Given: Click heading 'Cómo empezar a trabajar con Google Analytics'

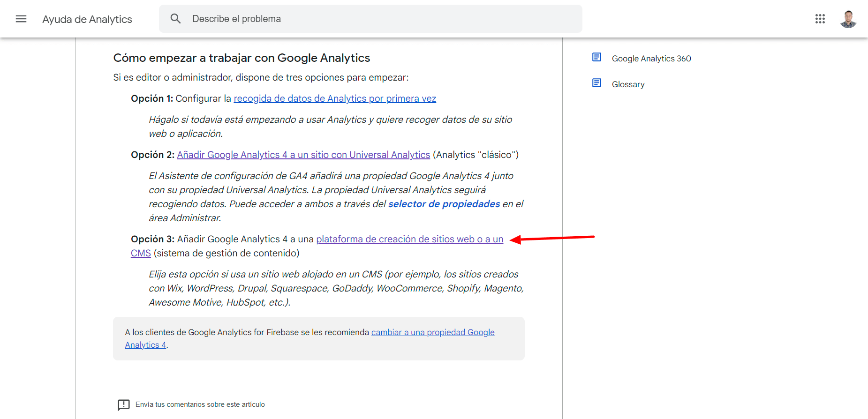Looking at the screenshot, I should coord(242,58).
